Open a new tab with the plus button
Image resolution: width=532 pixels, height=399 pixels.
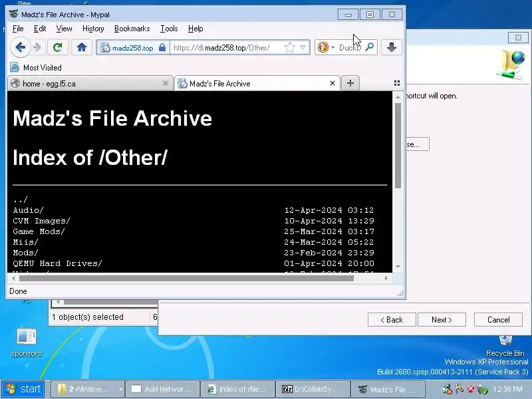(x=350, y=83)
